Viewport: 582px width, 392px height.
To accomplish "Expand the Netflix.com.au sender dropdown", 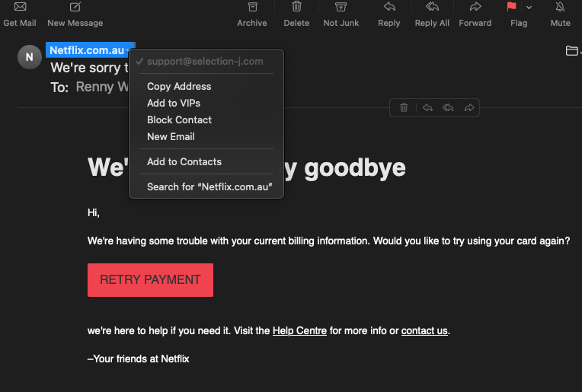I will [x=129, y=50].
